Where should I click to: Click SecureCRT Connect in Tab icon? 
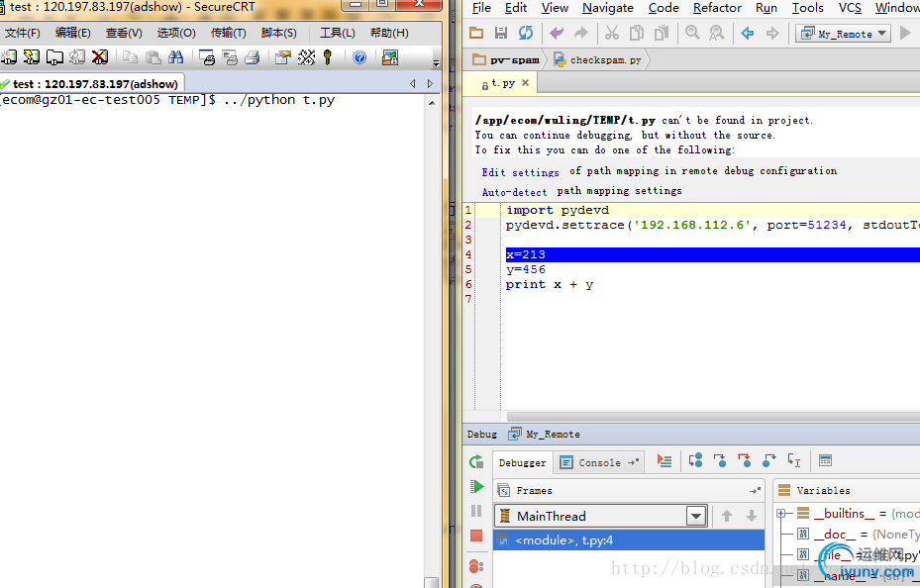(54, 56)
